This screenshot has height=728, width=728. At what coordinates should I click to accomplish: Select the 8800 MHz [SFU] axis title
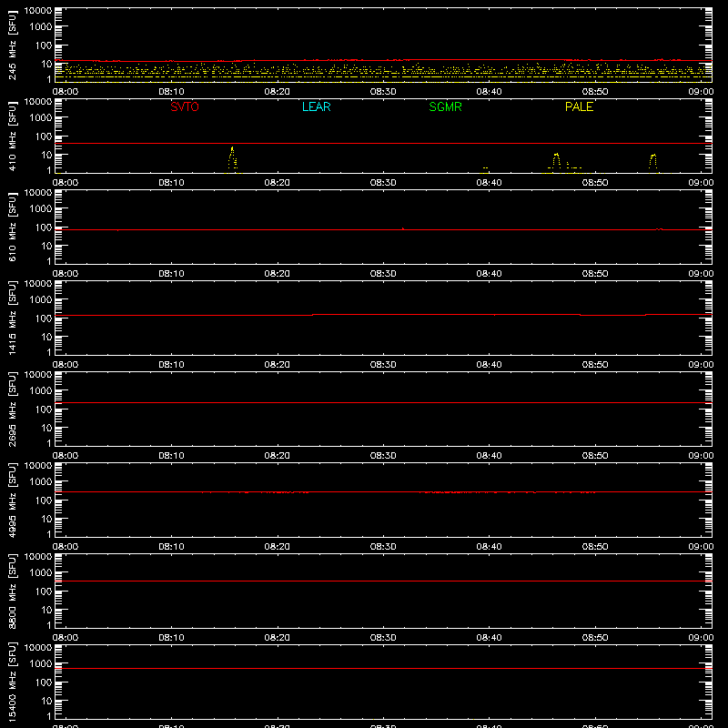coord(12,591)
